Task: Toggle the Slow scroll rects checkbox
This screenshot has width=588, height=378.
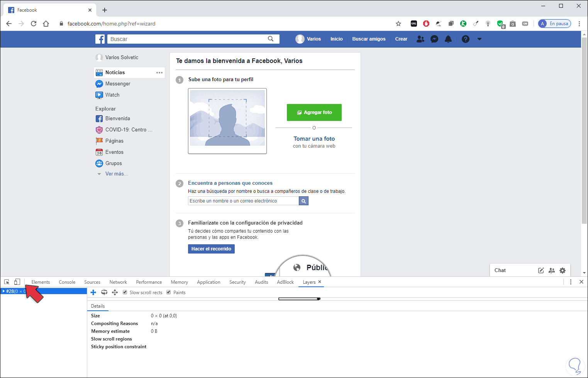Action: click(125, 292)
